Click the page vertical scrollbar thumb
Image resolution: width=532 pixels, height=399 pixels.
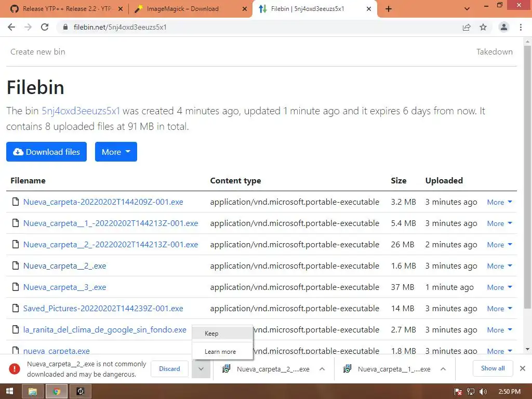527,177
